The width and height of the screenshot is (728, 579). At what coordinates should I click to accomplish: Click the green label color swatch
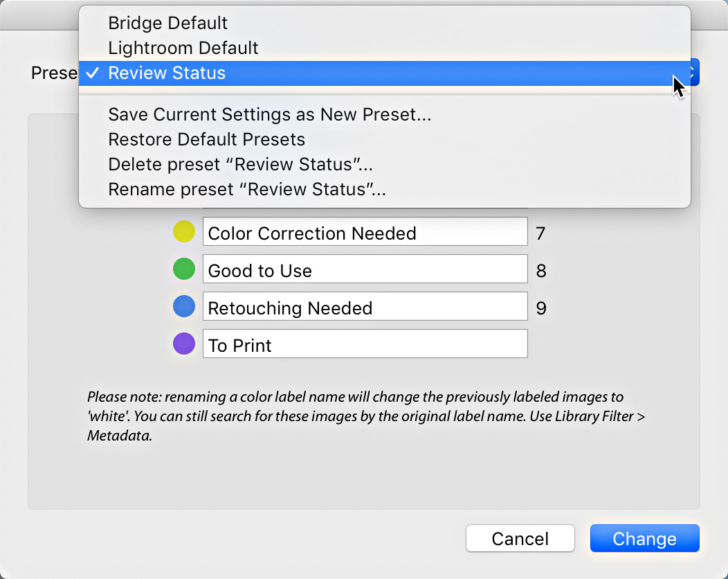184,269
